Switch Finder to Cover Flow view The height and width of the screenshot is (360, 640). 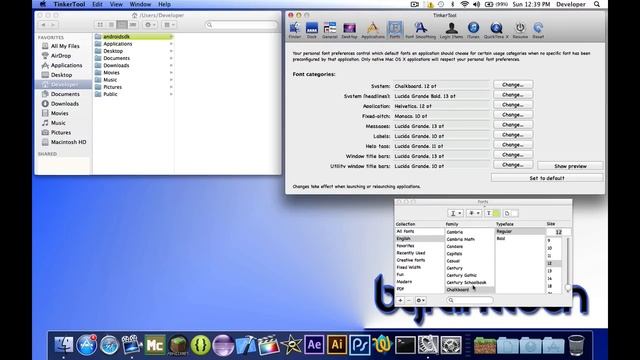(133, 25)
